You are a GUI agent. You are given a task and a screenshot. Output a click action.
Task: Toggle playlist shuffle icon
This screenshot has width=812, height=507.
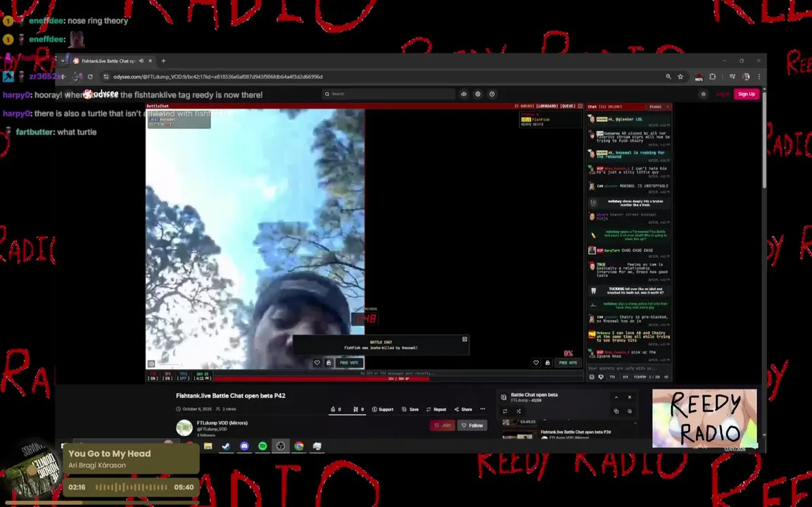519,411
